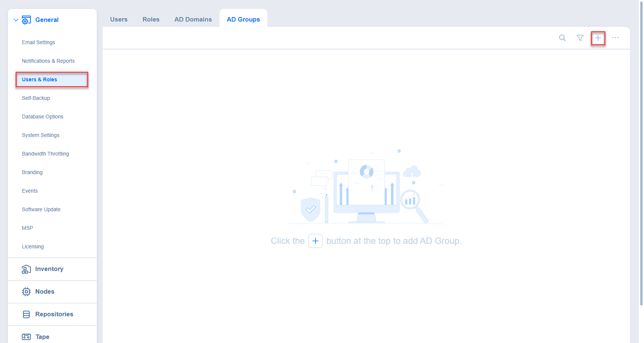The height and width of the screenshot is (343, 644).
Task: Click the Nodes chip icon
Action: (26, 292)
